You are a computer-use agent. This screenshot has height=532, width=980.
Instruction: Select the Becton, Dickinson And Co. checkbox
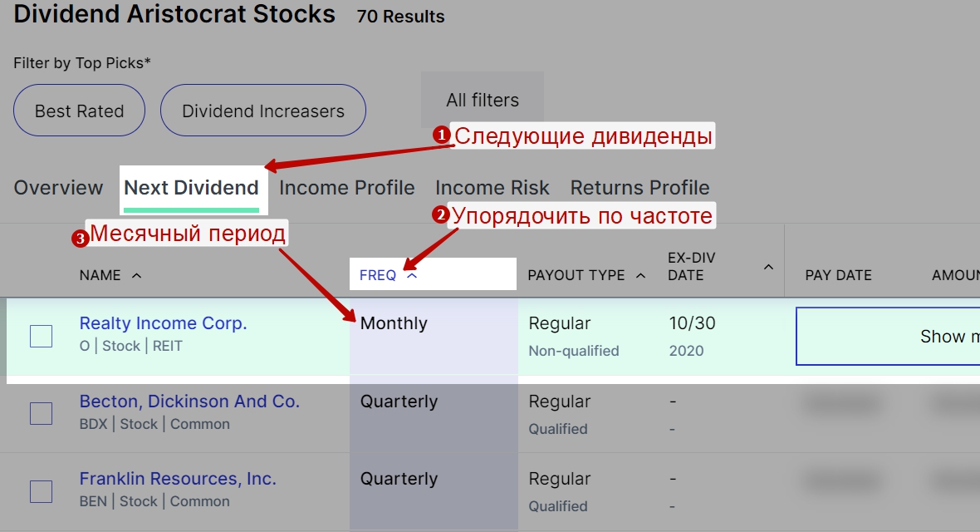pos(42,413)
